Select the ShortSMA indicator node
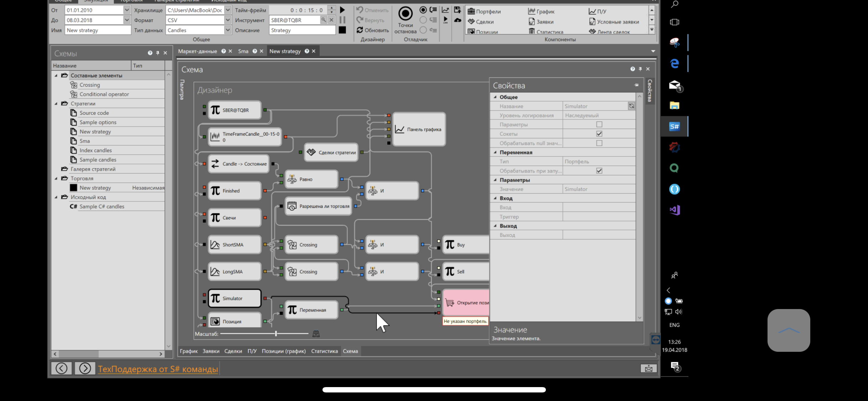The image size is (868, 401). point(235,245)
